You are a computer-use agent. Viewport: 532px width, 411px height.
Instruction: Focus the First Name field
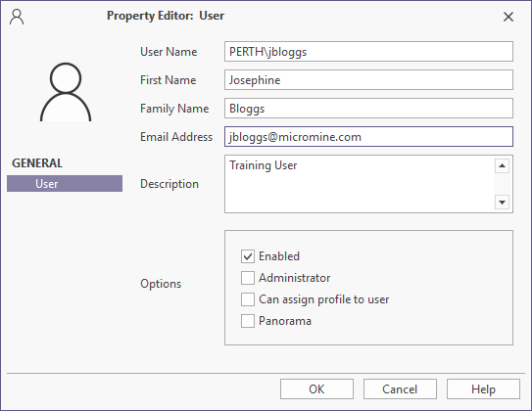[368, 80]
